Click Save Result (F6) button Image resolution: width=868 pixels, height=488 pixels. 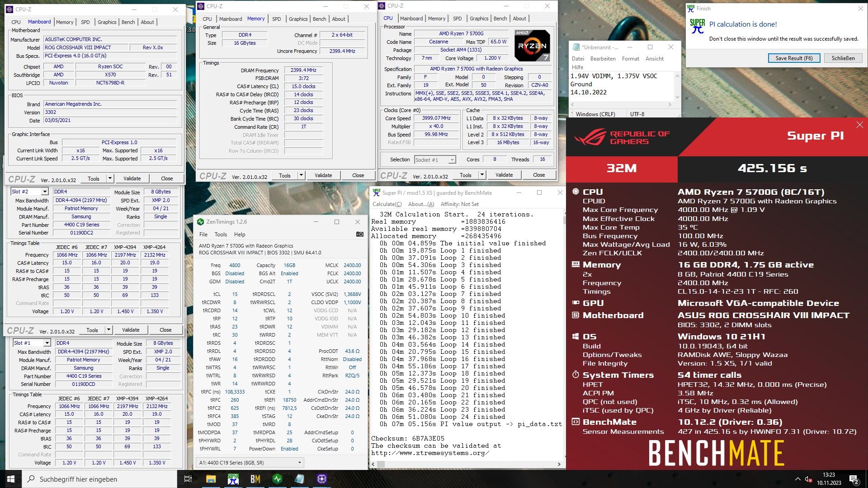point(793,58)
